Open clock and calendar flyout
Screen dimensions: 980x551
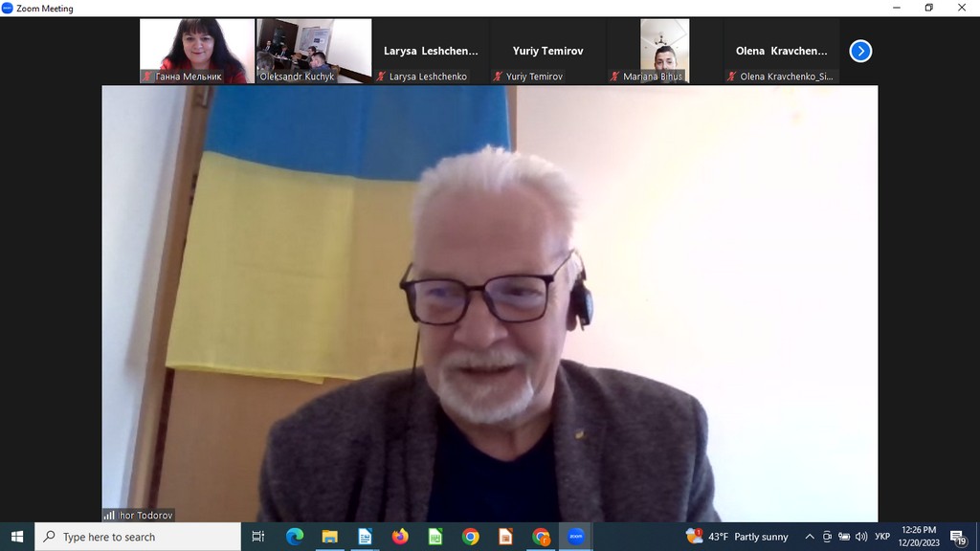[919, 537]
